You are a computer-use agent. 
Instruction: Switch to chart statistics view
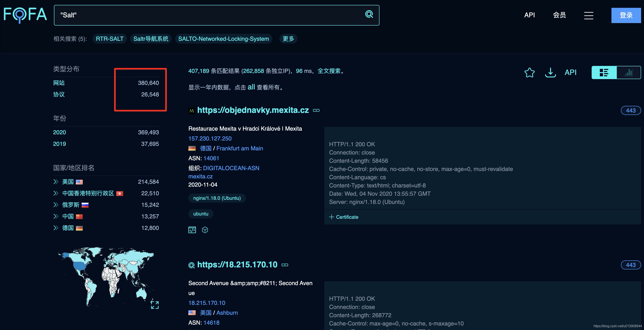[629, 73]
